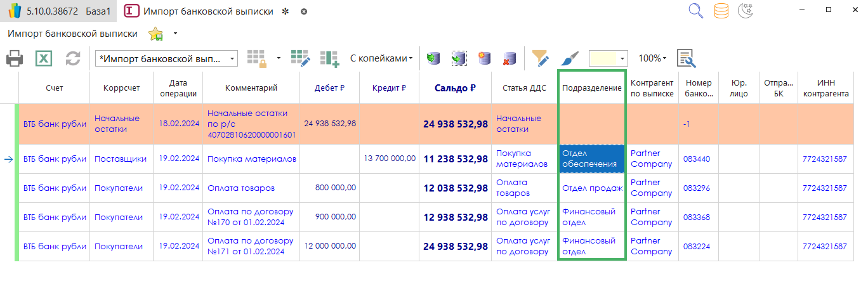Expand the 'С копейками' dropdown
This screenshot has height=286, width=868.
(381, 58)
